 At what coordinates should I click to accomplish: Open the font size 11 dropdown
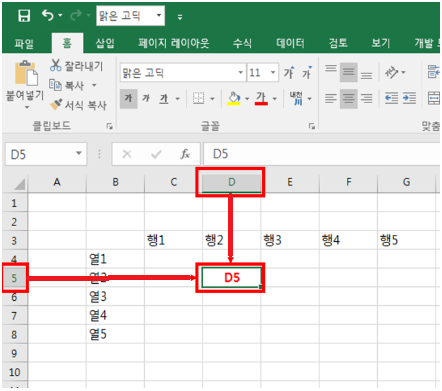[273, 73]
